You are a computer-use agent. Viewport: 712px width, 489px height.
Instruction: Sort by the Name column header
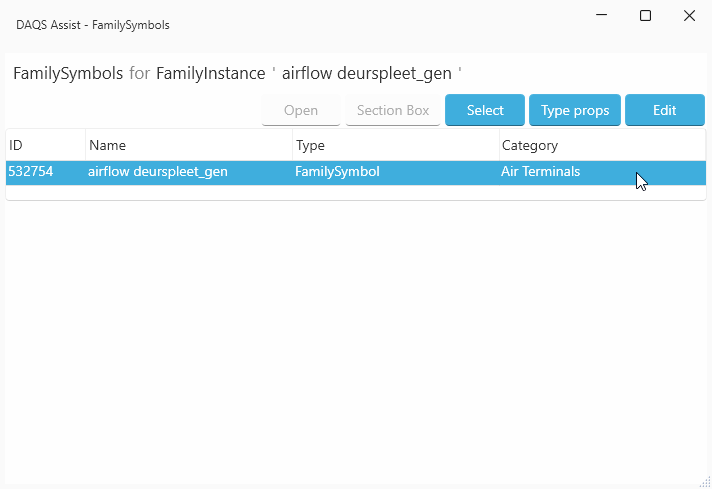(x=188, y=145)
